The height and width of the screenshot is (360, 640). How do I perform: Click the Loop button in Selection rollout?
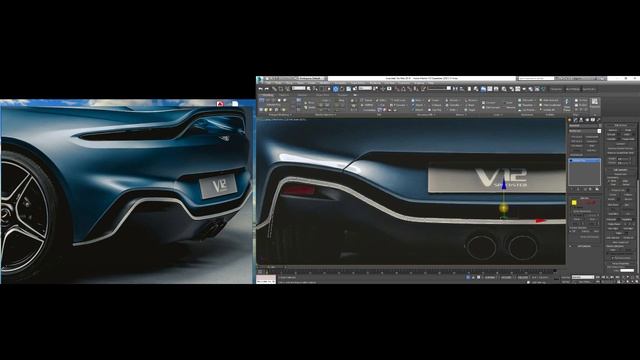point(592,224)
